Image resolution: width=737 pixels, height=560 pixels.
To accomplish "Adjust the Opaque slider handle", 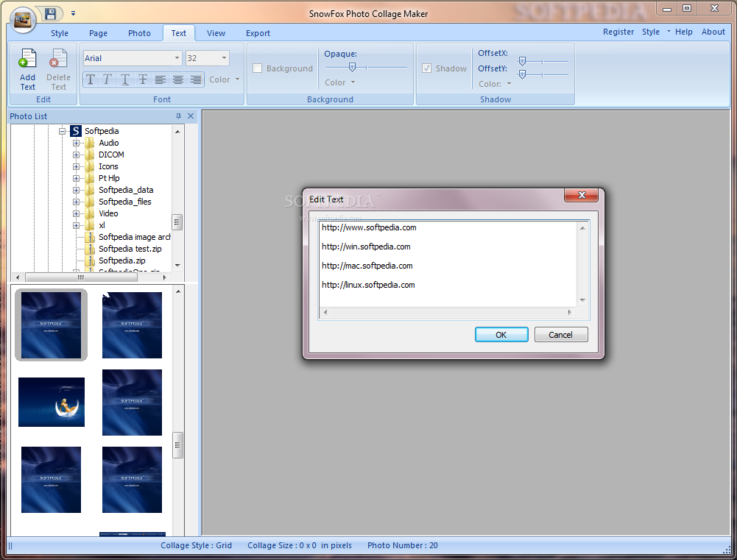I will [x=352, y=67].
